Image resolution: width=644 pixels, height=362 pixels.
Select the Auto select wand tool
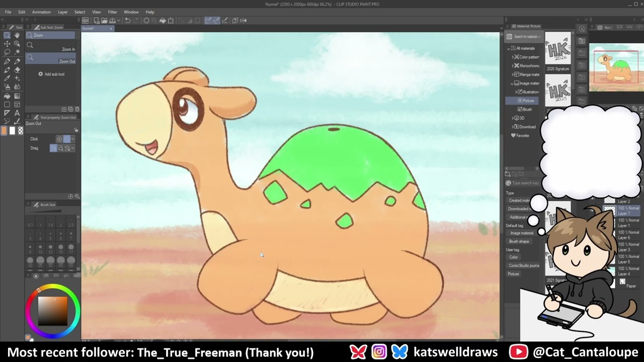coord(17,52)
